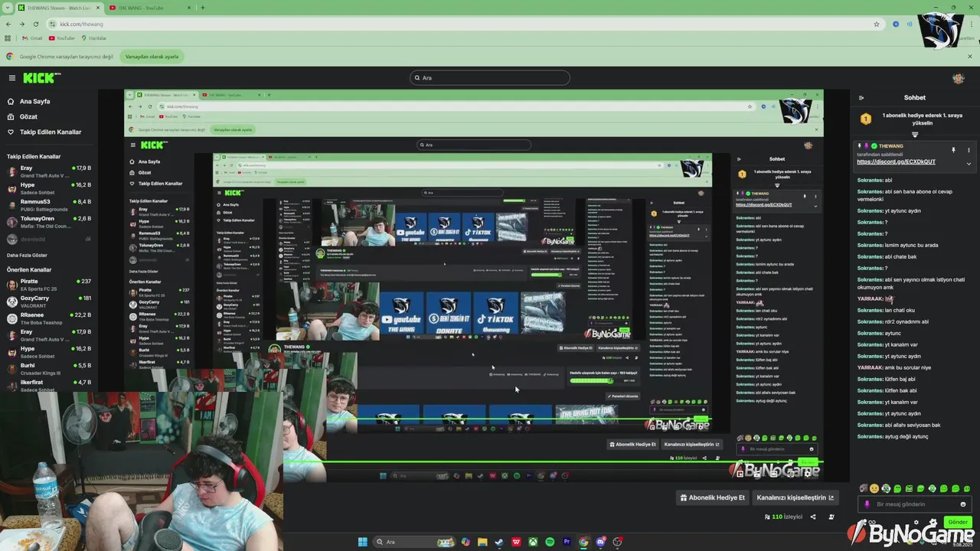
Task: Open Gmail bookmark
Action: coord(31,38)
